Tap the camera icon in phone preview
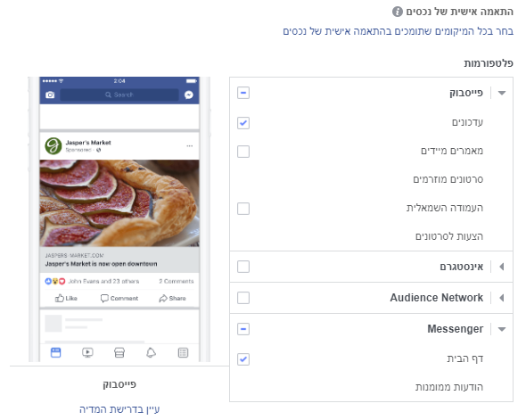 pos(50,95)
